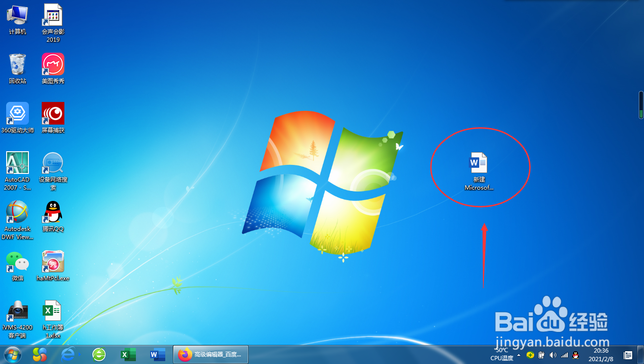Select the haMtPcl.exe shortcut
The width and height of the screenshot is (644, 364).
[53, 265]
